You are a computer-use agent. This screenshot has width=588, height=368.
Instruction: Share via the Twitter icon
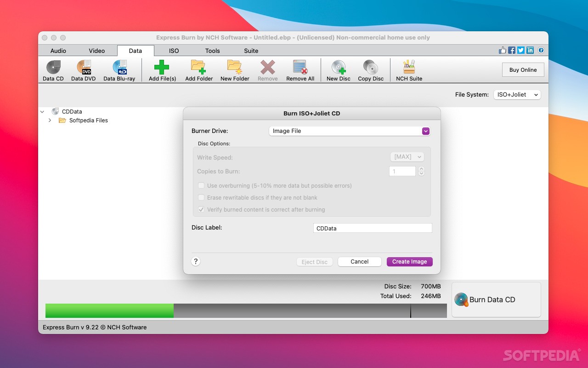tap(521, 51)
